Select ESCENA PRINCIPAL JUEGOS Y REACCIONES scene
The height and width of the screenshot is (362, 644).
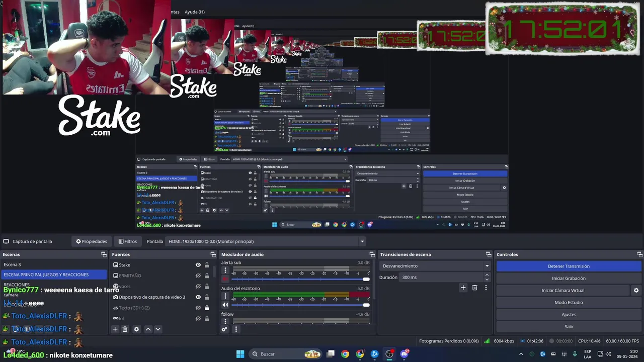[53, 275]
